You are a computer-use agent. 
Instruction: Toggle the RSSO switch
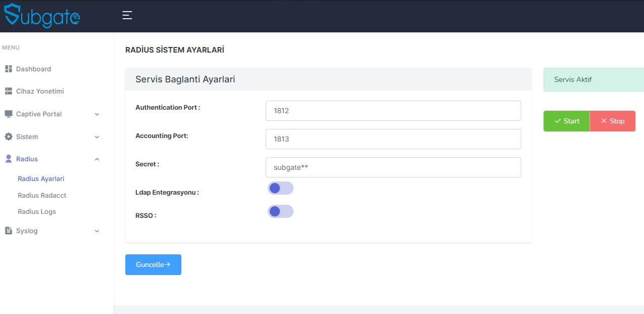(280, 211)
